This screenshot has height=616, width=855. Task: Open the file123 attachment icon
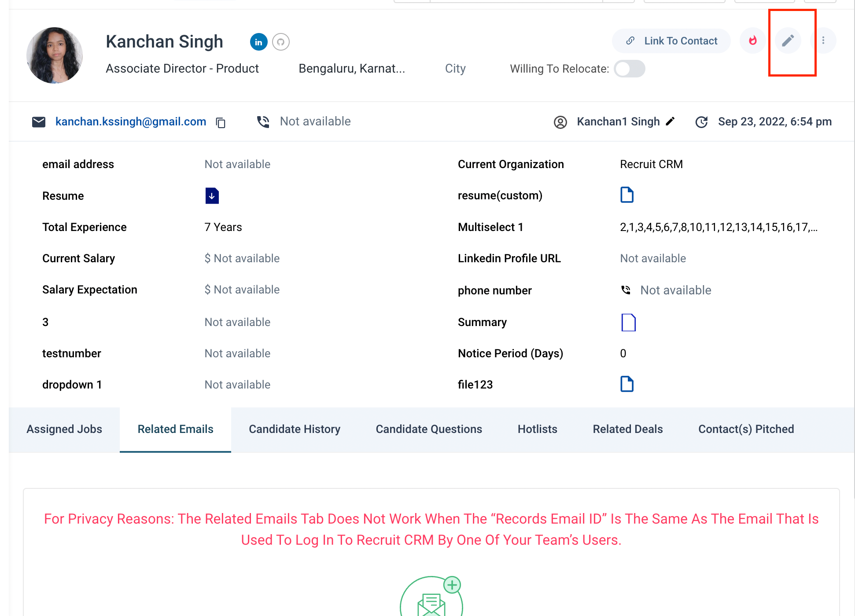[x=627, y=384]
